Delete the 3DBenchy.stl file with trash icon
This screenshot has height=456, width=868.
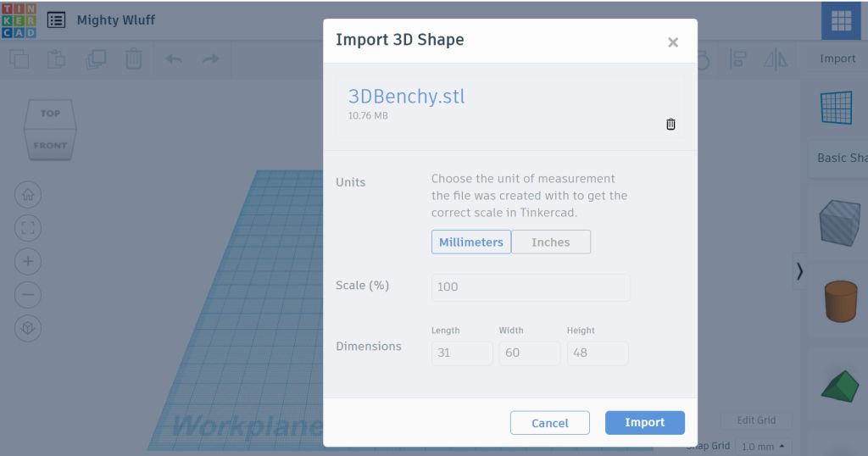(670, 125)
